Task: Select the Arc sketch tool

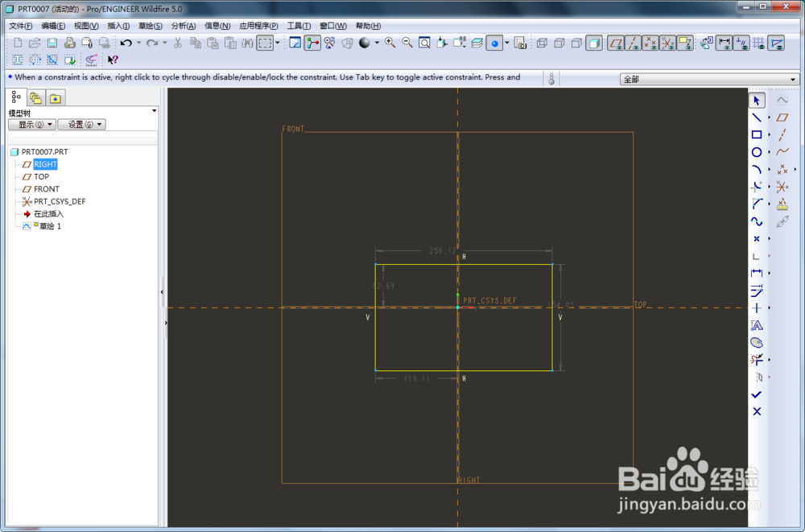Action: click(756, 169)
